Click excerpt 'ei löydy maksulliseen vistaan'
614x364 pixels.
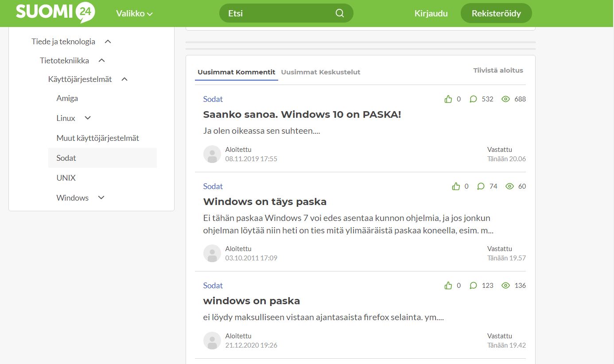coord(323,318)
